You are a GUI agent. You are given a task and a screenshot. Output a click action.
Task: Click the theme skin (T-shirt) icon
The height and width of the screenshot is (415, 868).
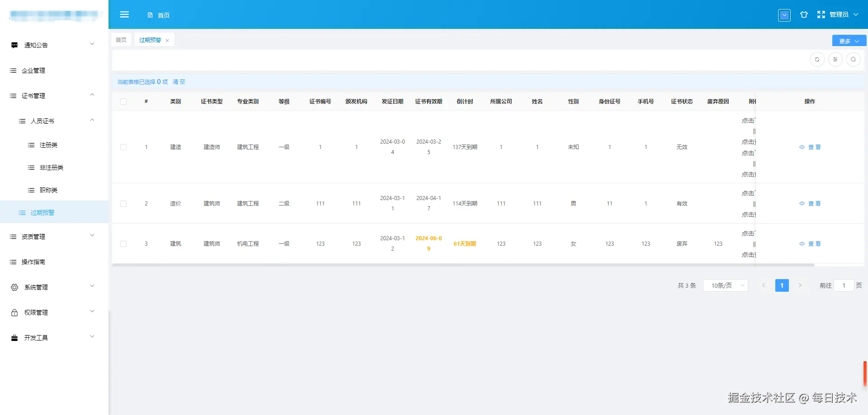point(804,14)
